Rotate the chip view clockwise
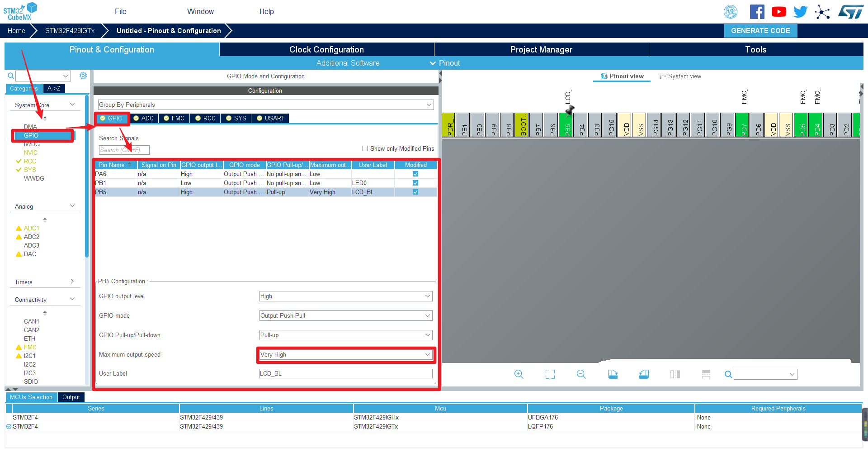This screenshot has width=868, height=453. 613,374
